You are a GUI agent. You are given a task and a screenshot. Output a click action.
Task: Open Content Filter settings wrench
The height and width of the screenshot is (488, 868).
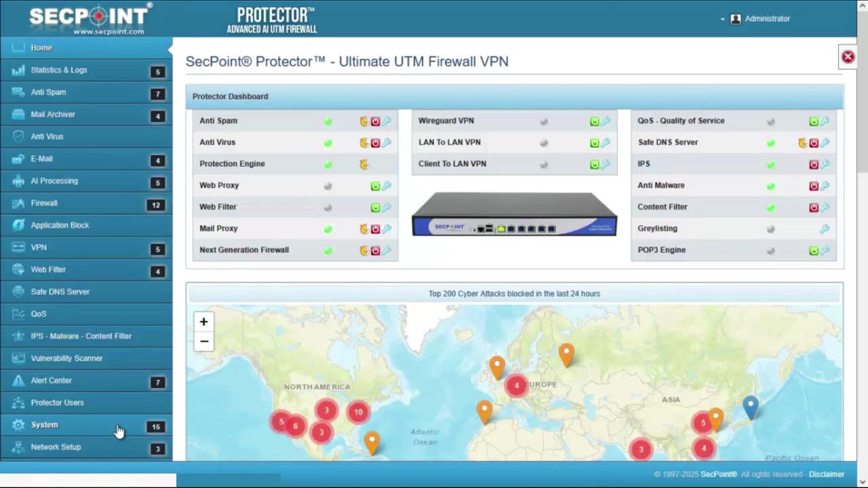[825, 207]
